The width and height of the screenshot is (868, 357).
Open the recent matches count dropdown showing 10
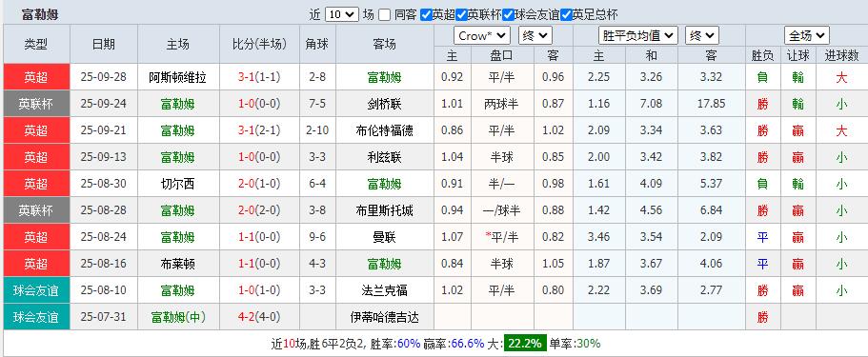[x=341, y=15]
